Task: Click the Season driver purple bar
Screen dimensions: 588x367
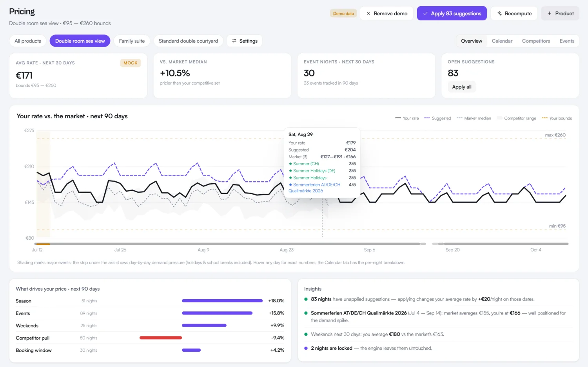Action: click(222, 301)
